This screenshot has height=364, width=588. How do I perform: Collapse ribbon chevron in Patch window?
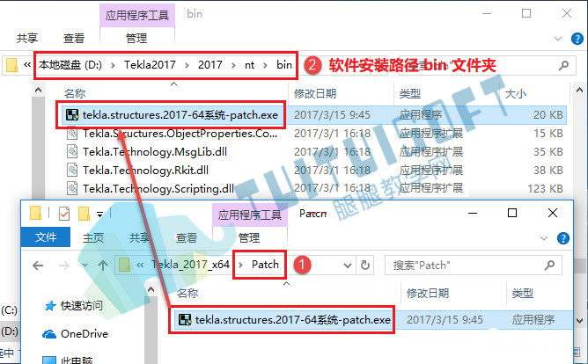coord(544,238)
